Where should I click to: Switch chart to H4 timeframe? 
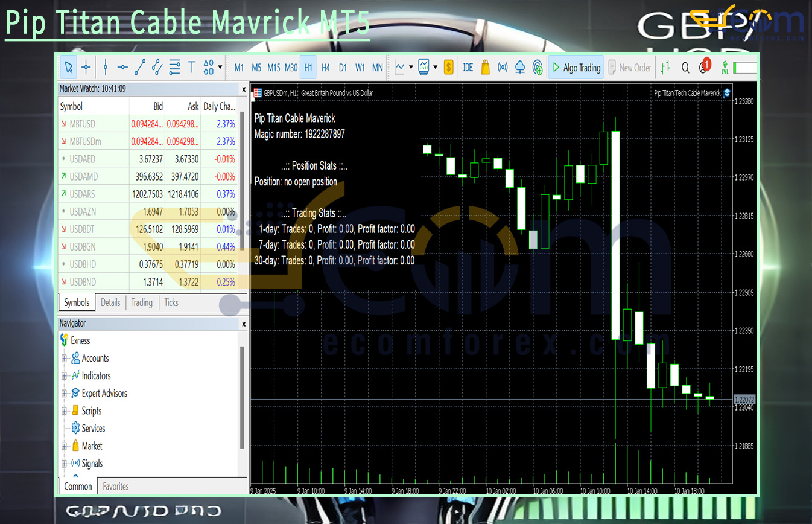pos(326,68)
